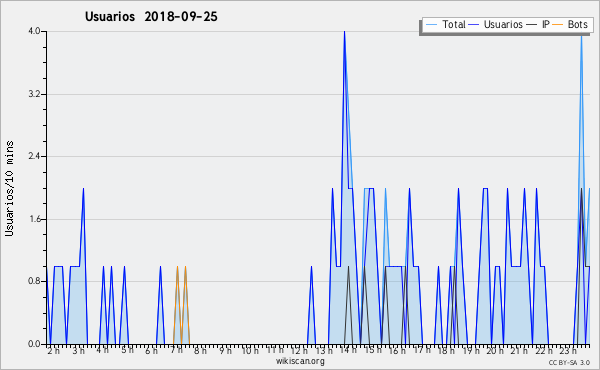The image size is (600, 370).
Task: Click the 23 h label on the time axis
Action: pyautogui.click(x=568, y=350)
